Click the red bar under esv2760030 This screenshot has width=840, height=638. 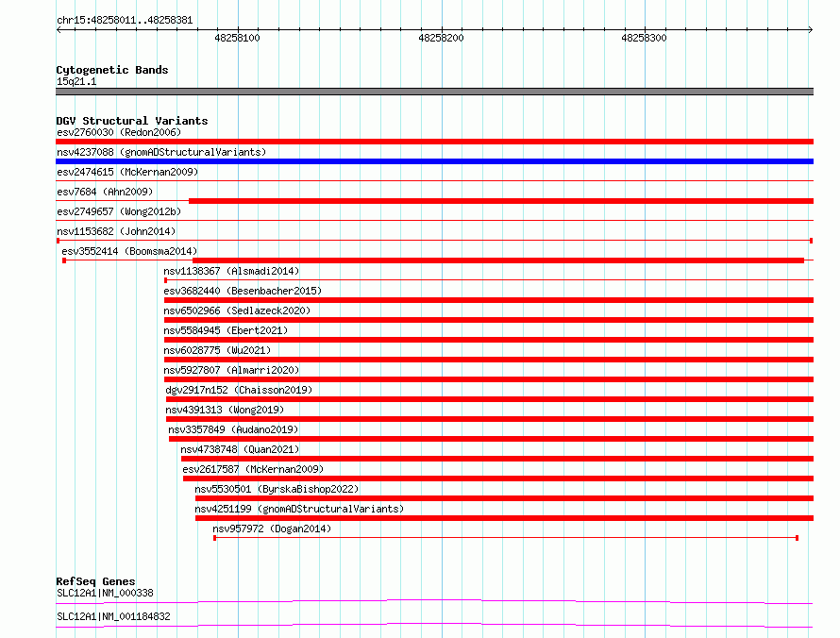click(434, 142)
